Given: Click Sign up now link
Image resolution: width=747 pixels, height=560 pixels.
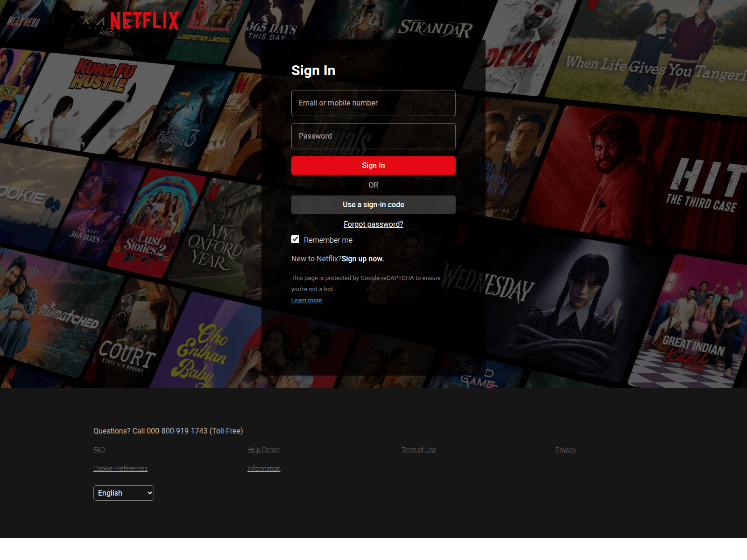Looking at the screenshot, I should [x=362, y=259].
